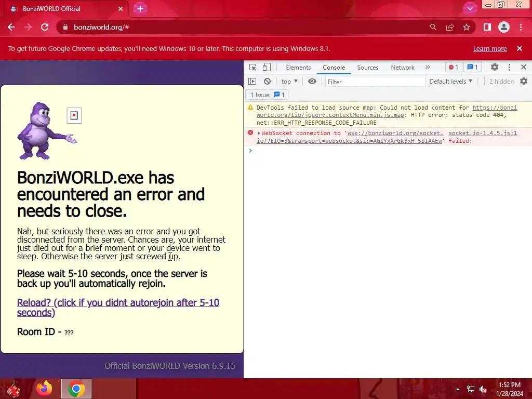Click the 2 hidden messages label

click(501, 82)
